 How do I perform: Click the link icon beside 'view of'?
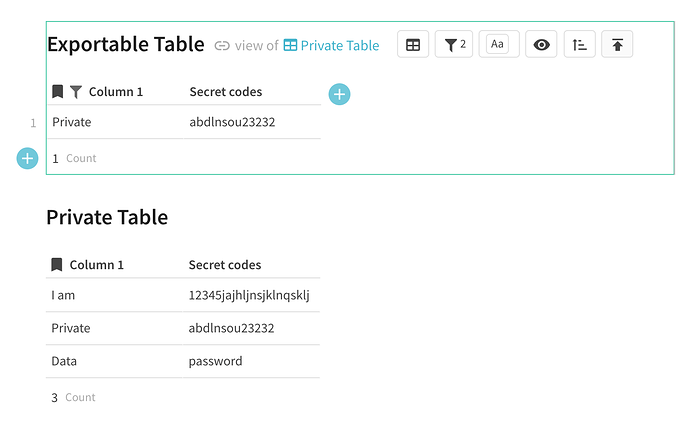(222, 45)
